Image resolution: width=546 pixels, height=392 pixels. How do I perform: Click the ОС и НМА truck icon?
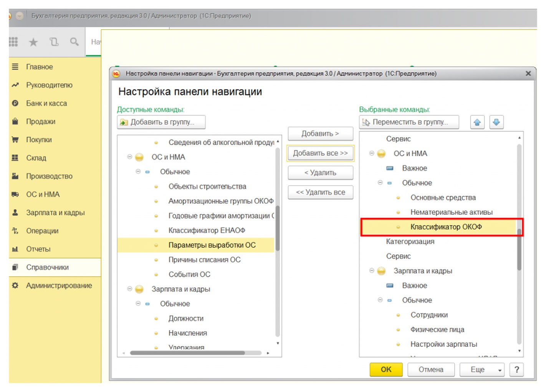tap(15, 194)
